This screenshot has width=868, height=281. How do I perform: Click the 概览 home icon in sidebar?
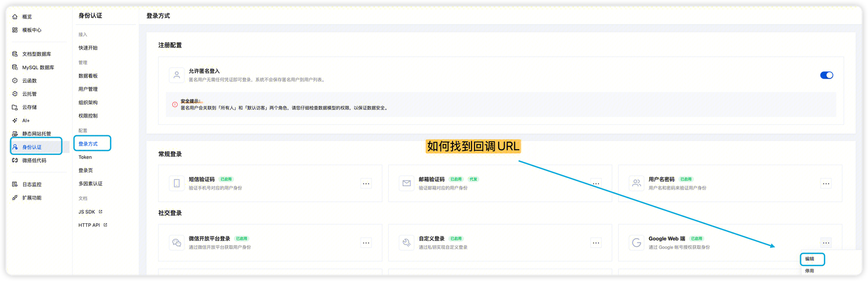pos(15,17)
